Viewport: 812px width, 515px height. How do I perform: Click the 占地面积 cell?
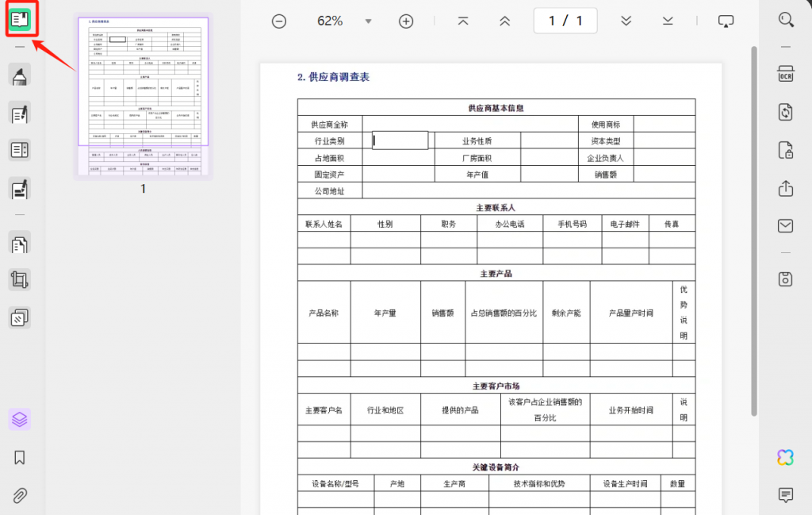pos(330,158)
